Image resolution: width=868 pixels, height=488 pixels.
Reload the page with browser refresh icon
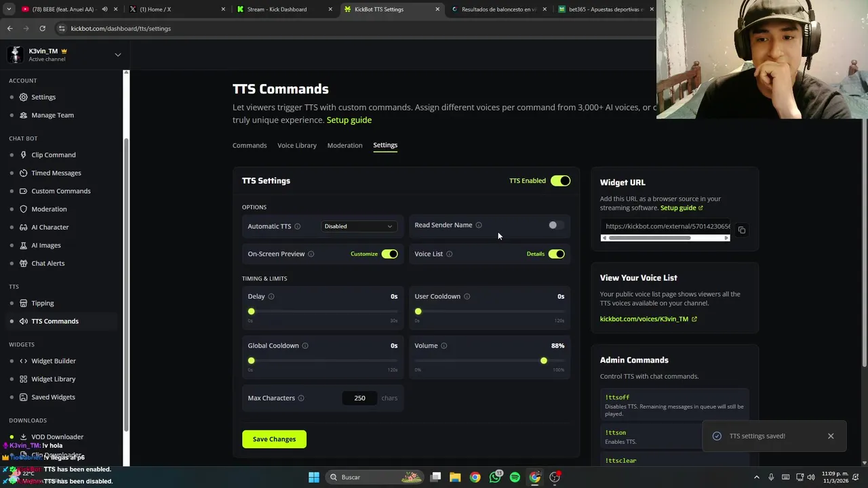(42, 28)
